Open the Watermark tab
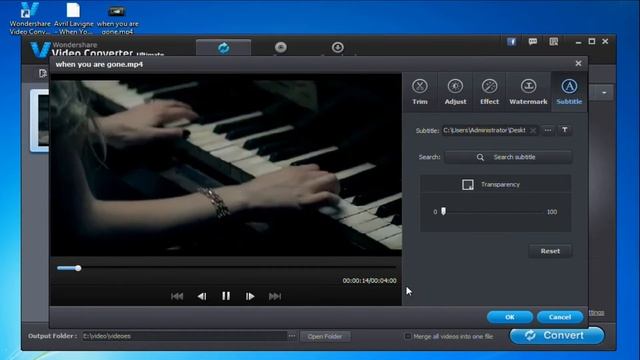Screen dimensions: 640x360 click(x=528, y=92)
